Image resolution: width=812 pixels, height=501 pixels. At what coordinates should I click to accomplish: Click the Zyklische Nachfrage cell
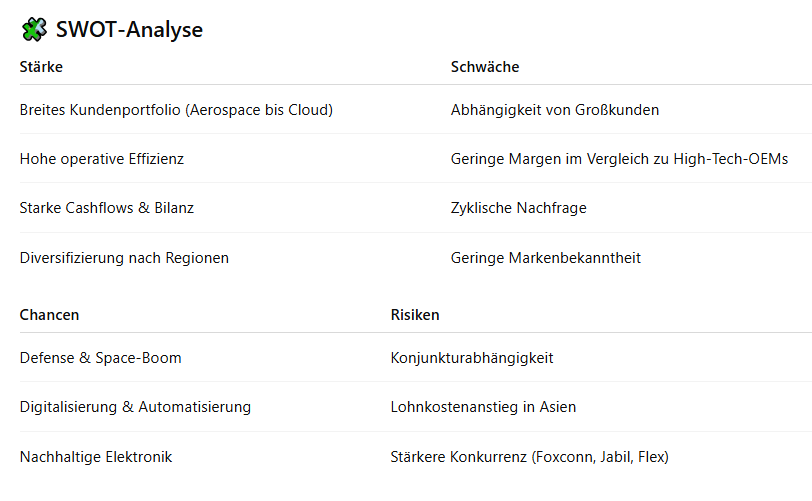click(519, 208)
